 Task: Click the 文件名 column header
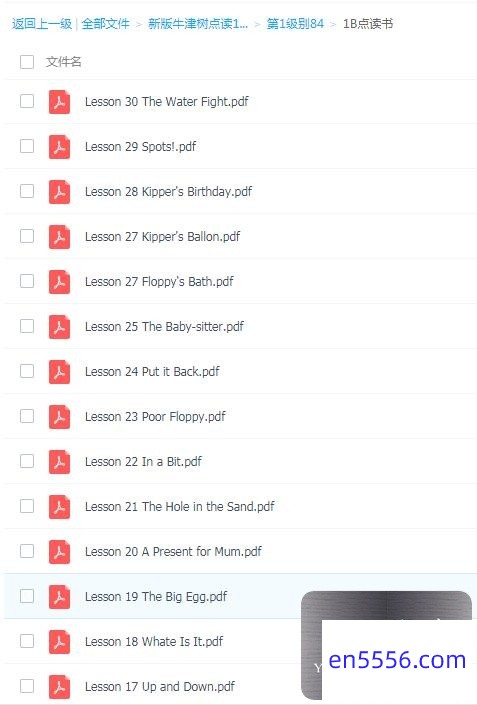tap(63, 62)
